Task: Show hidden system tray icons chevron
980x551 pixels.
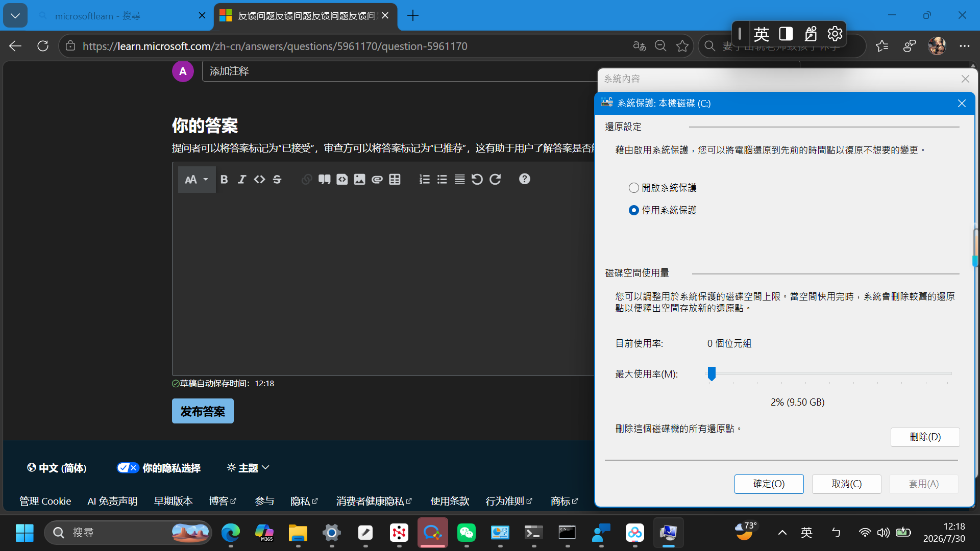Action: (x=782, y=533)
